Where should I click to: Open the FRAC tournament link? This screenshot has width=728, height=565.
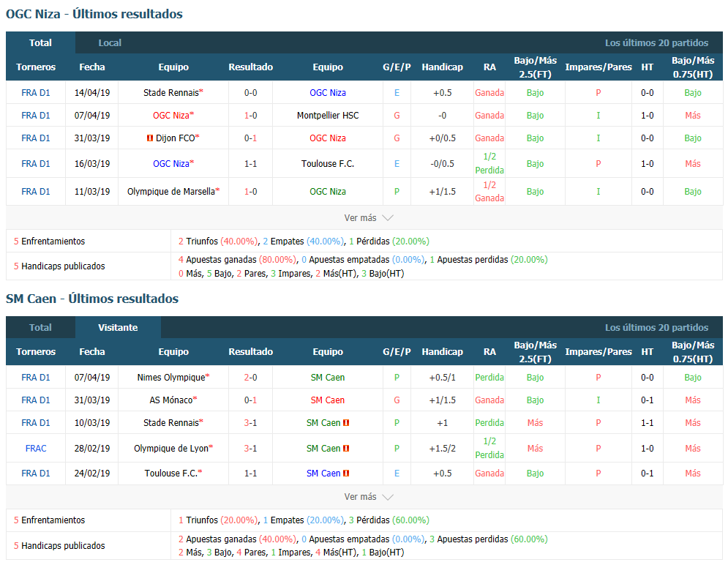(x=36, y=449)
